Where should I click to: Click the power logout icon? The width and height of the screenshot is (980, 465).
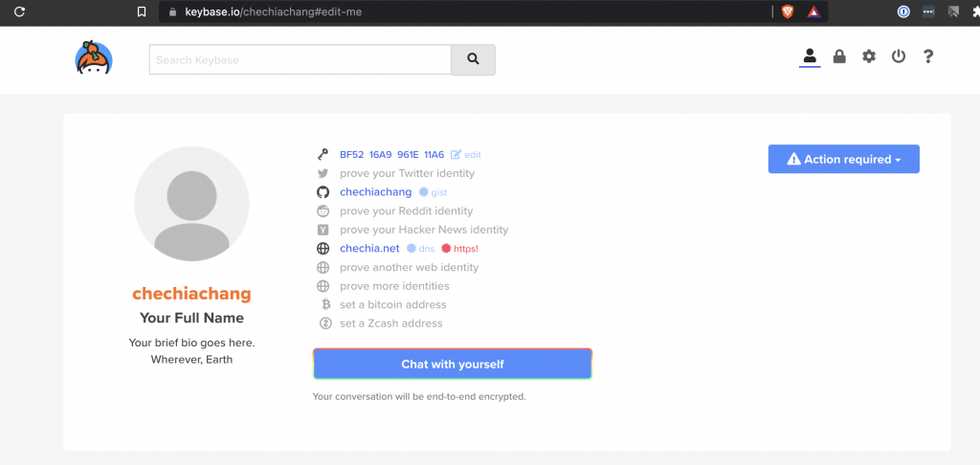[898, 56]
